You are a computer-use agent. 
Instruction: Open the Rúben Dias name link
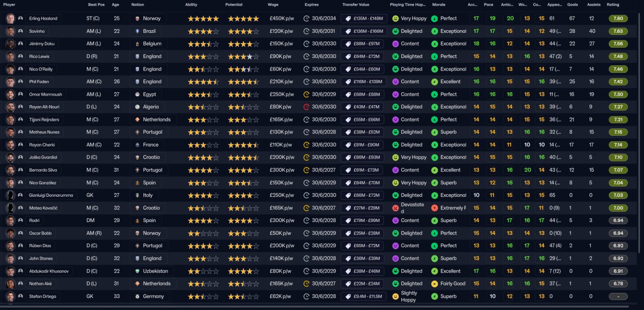pyautogui.click(x=40, y=246)
